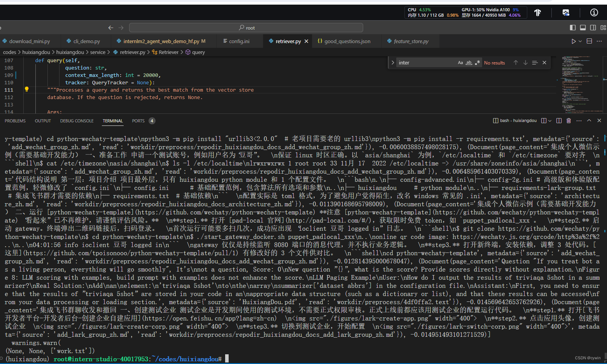Image resolution: width=607 pixels, height=364 pixels.
Task: Select bash - huixiangdou terminal
Action: coord(515,121)
